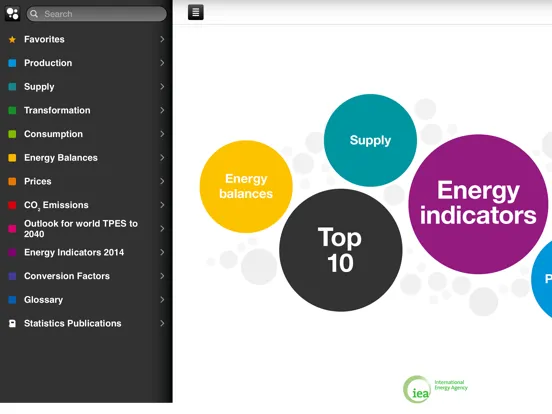Expand the Glossary chevron
This screenshot has height=414, width=552.
click(x=162, y=300)
